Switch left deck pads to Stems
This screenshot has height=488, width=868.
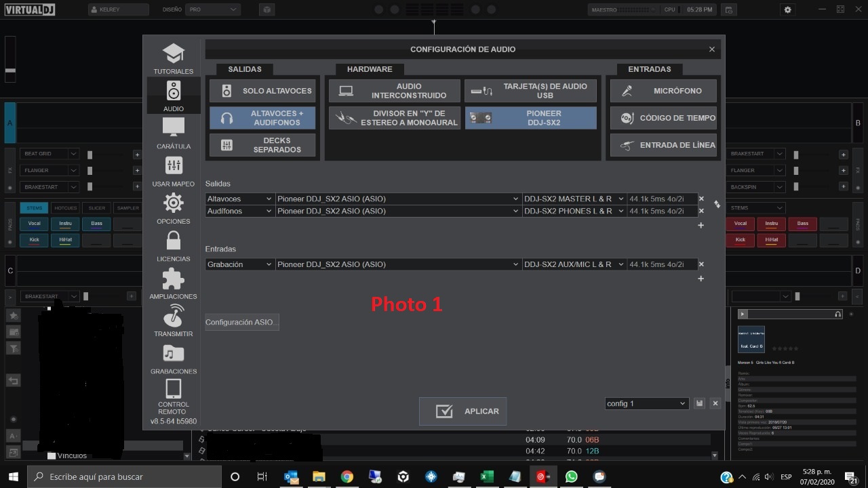coord(34,208)
